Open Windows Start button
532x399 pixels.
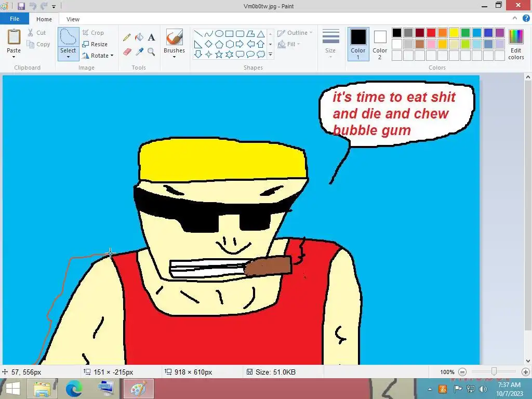click(x=12, y=389)
